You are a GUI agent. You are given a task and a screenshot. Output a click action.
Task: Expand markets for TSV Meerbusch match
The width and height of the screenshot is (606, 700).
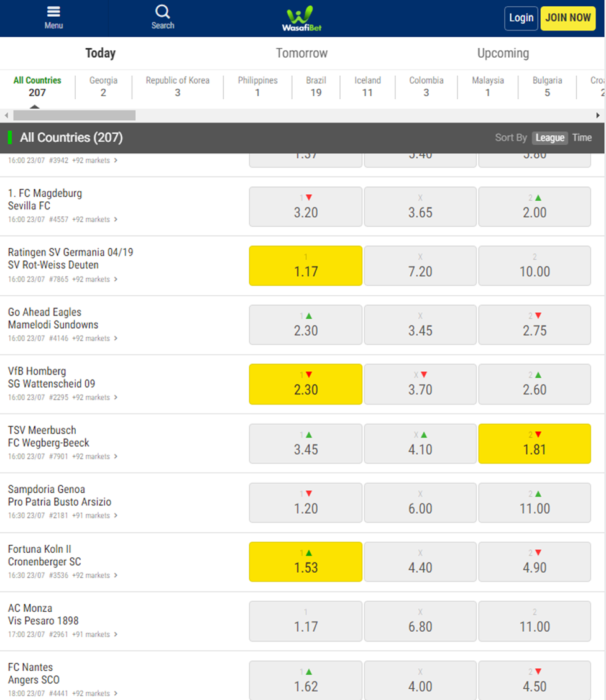coord(94,457)
